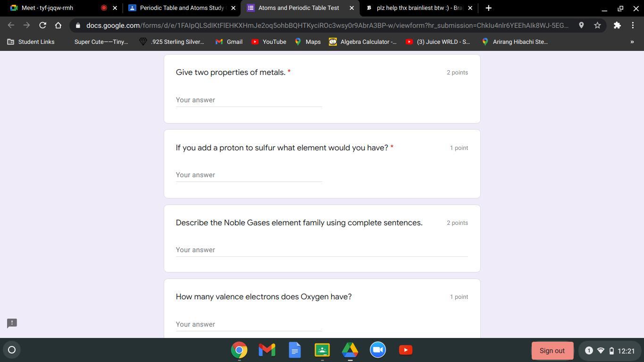Screen dimensions: 644x362
Task: Open the Maps bookmark
Action: click(x=308, y=42)
